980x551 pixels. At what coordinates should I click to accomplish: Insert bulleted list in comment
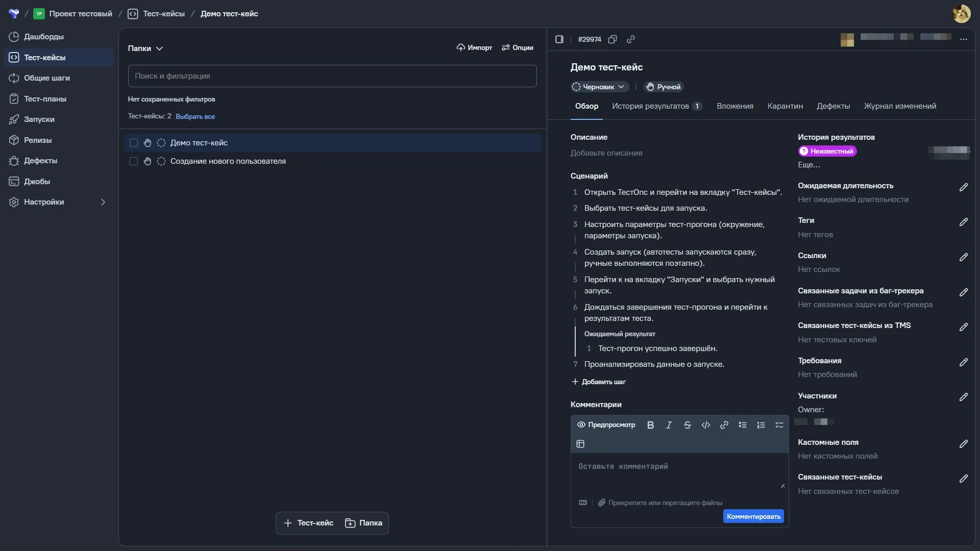(x=743, y=425)
